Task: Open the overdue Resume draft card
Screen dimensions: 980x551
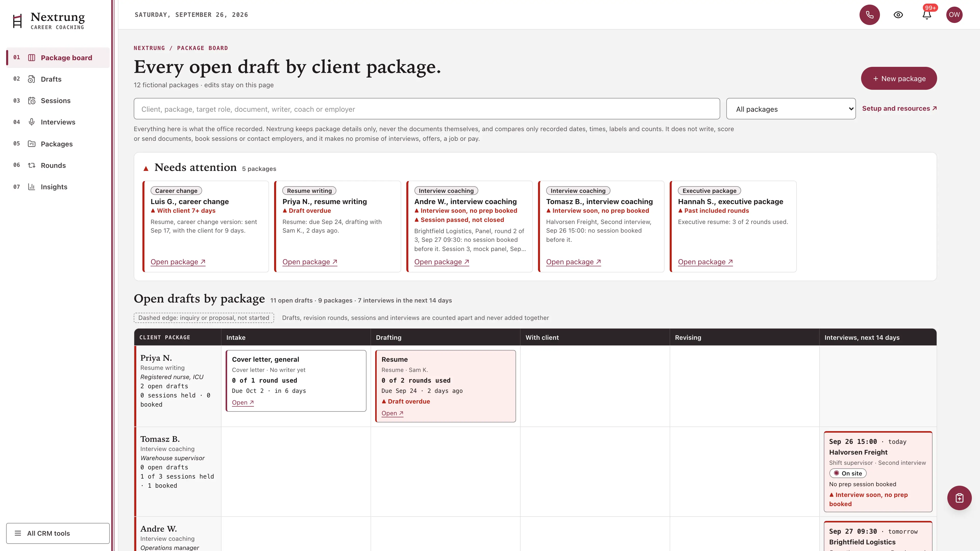Action: pyautogui.click(x=392, y=413)
